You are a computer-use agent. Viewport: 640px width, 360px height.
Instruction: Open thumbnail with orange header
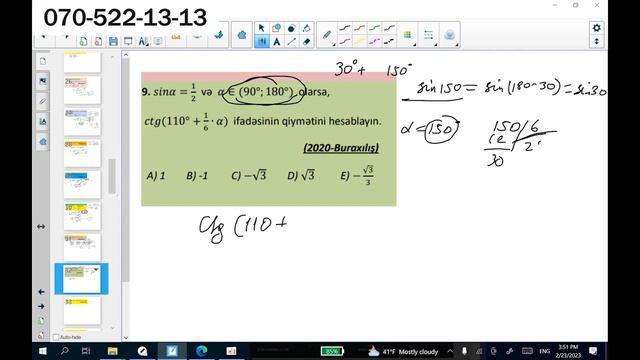coord(82,153)
